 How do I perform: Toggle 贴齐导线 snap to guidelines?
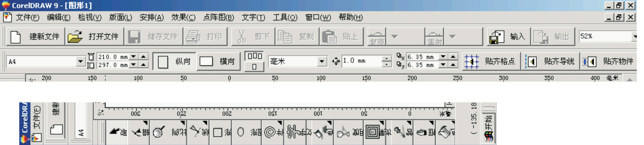(x=550, y=61)
